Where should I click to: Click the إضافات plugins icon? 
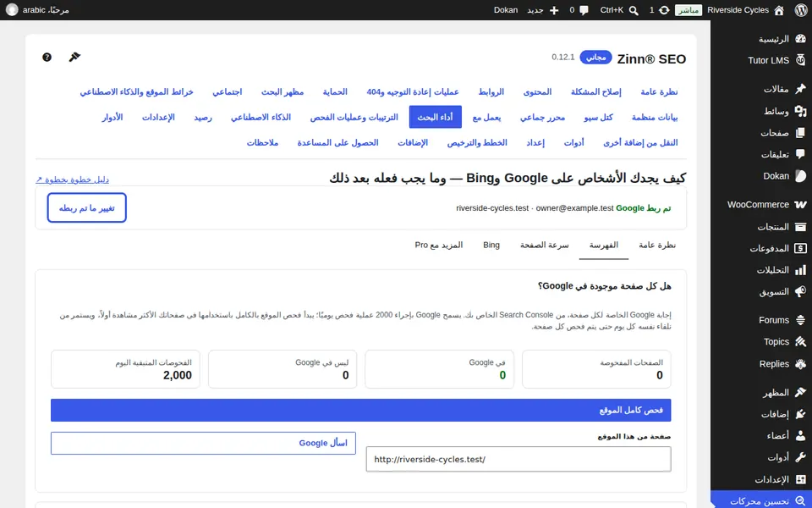(800, 414)
